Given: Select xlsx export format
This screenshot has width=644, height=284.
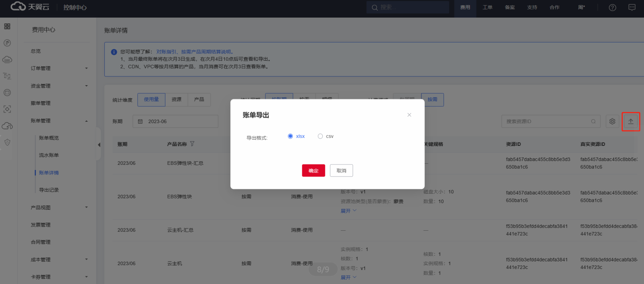Looking at the screenshot, I should tap(290, 136).
